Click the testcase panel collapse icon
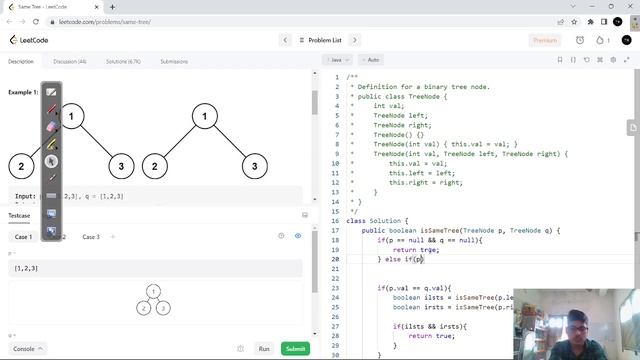 304,215
